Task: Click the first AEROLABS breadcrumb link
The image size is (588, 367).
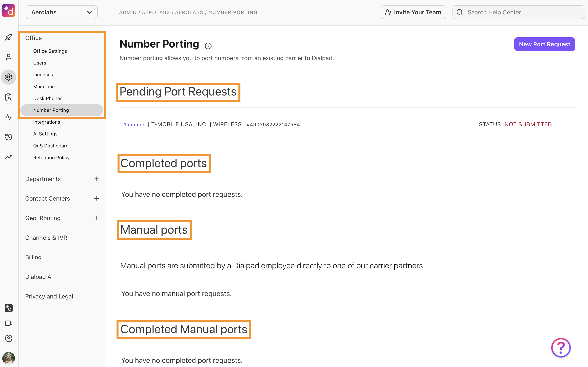Action: pyautogui.click(x=156, y=12)
